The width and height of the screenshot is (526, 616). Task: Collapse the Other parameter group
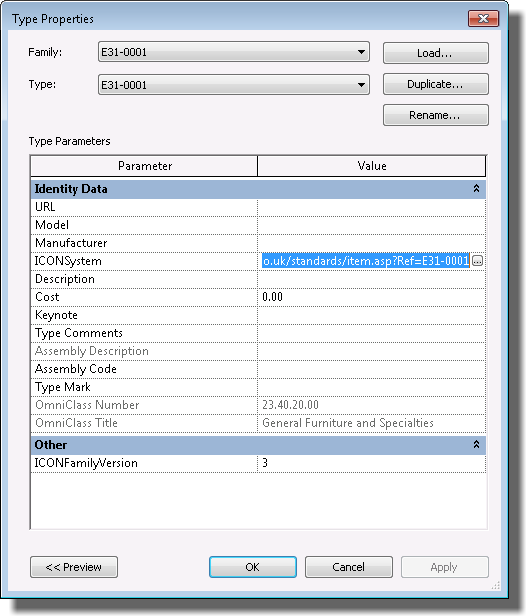[476, 444]
